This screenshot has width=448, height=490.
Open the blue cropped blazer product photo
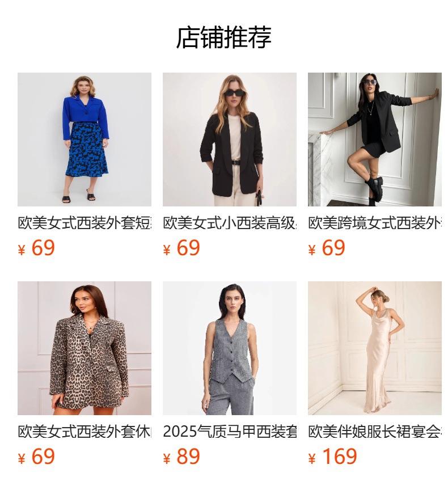(x=84, y=140)
